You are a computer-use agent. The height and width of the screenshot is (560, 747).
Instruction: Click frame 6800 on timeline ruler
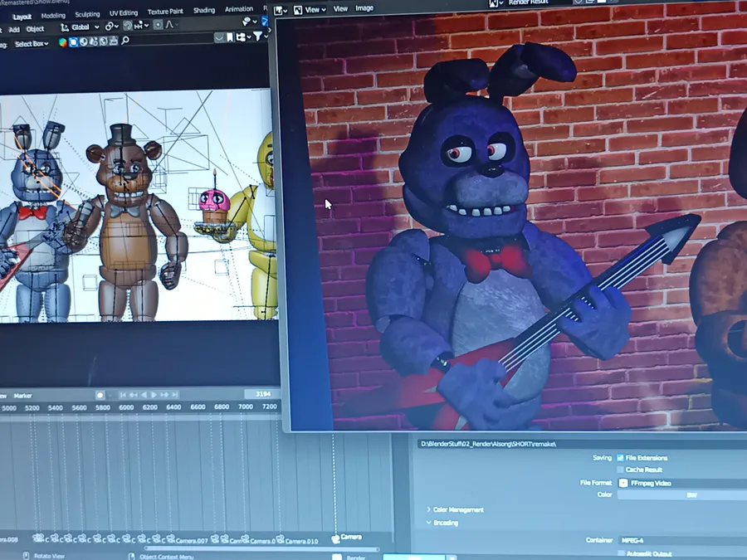222,407
